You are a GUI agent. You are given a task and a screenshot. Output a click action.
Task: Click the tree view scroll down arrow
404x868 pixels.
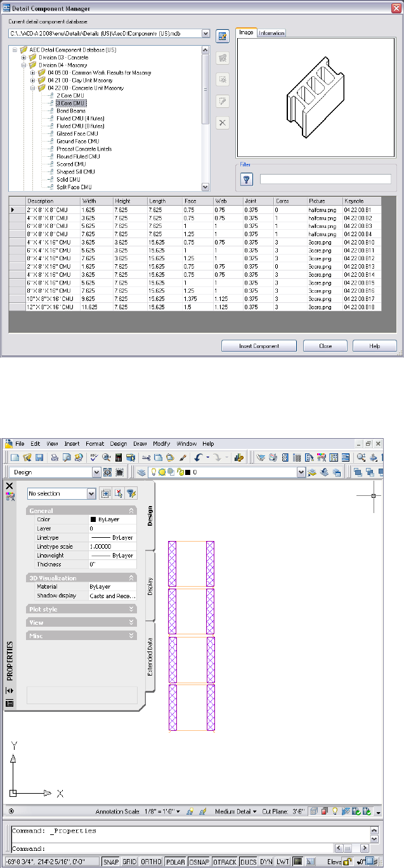[x=205, y=187]
